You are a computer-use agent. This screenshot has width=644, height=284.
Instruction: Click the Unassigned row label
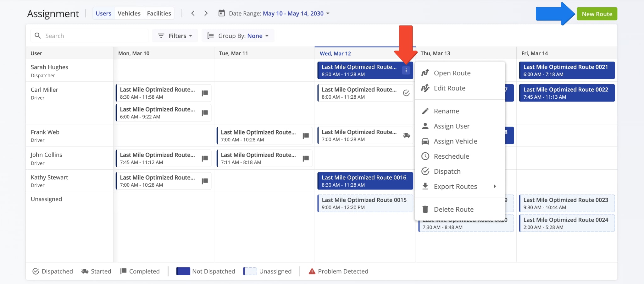tap(46, 199)
